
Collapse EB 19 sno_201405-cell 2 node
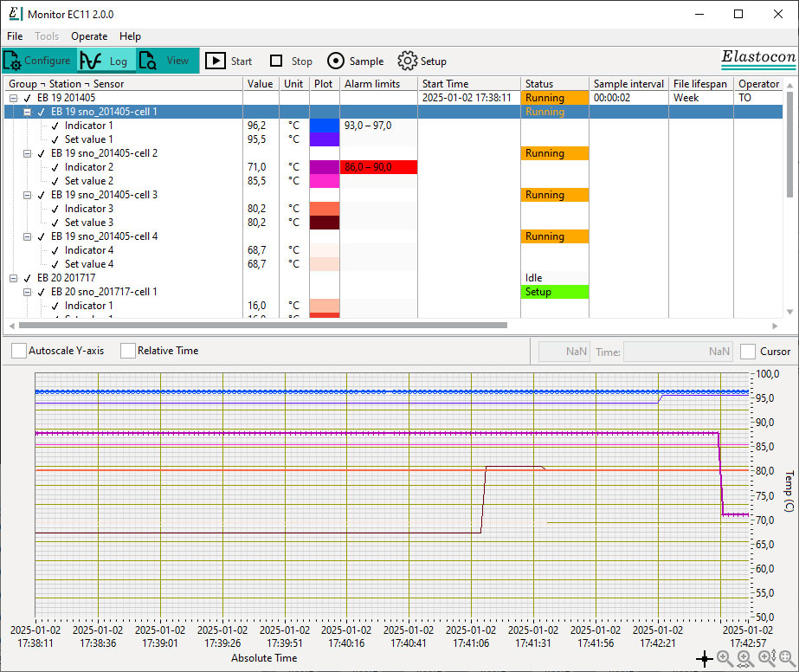pyautogui.click(x=28, y=153)
